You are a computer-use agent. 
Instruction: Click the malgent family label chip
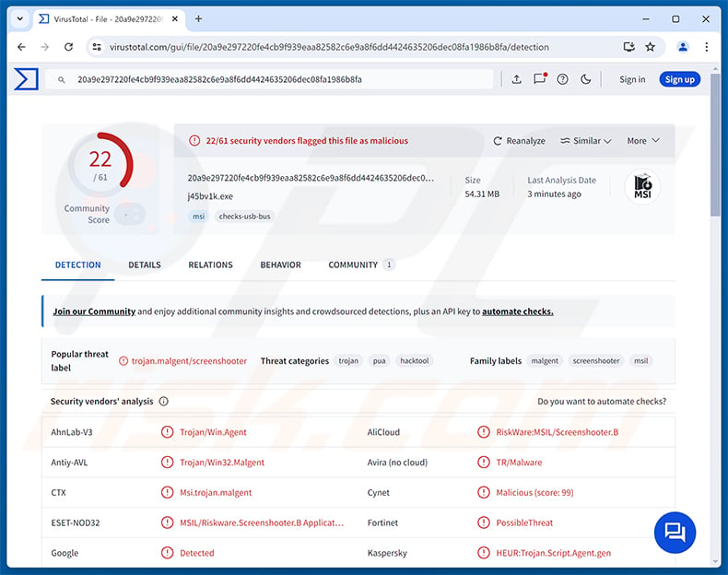coord(545,360)
